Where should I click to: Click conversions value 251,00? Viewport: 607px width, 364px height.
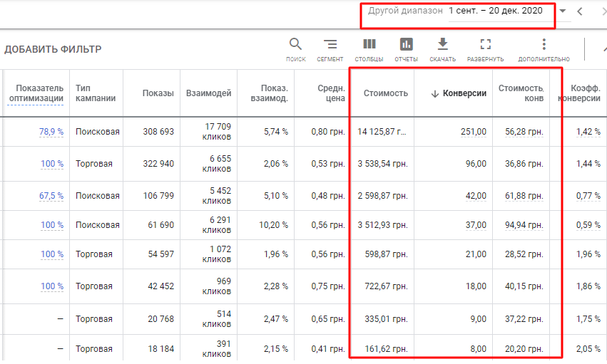point(474,132)
